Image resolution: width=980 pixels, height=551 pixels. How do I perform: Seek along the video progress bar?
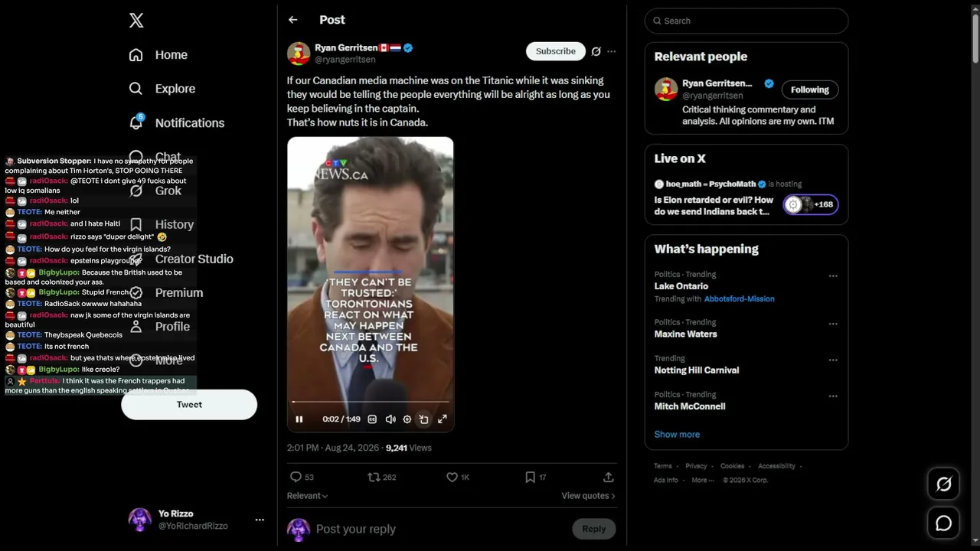(x=371, y=402)
